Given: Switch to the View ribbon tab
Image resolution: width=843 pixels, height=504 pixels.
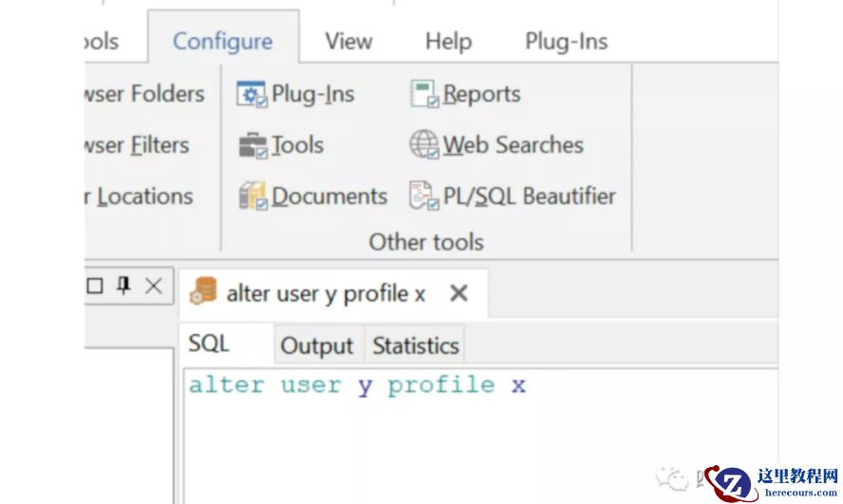Looking at the screenshot, I should pyautogui.click(x=348, y=42).
